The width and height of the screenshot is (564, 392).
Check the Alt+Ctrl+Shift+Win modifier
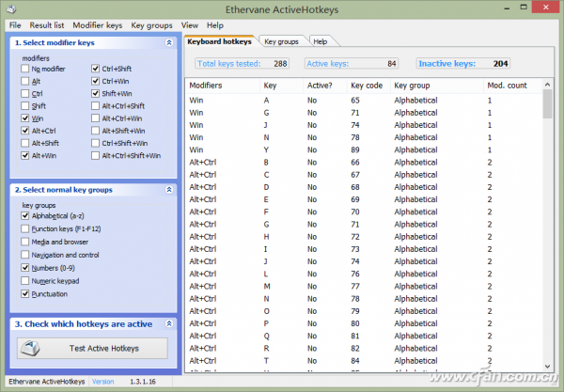coord(96,155)
